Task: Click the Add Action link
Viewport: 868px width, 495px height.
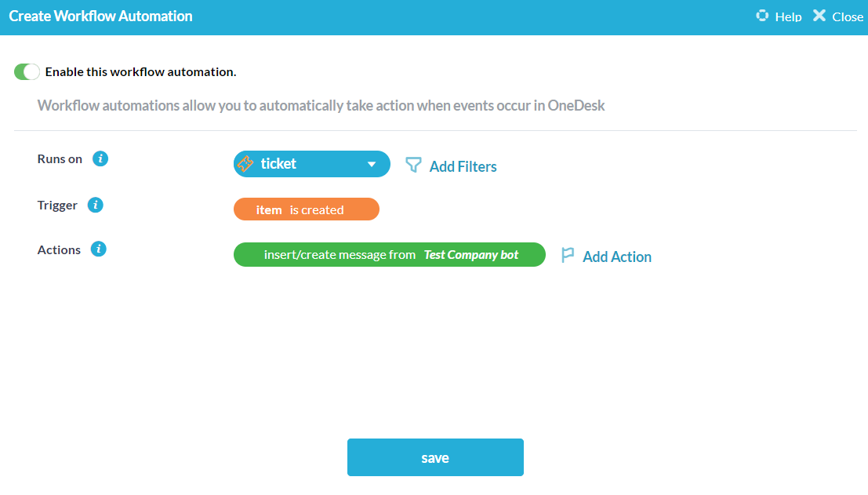Action: click(x=617, y=257)
